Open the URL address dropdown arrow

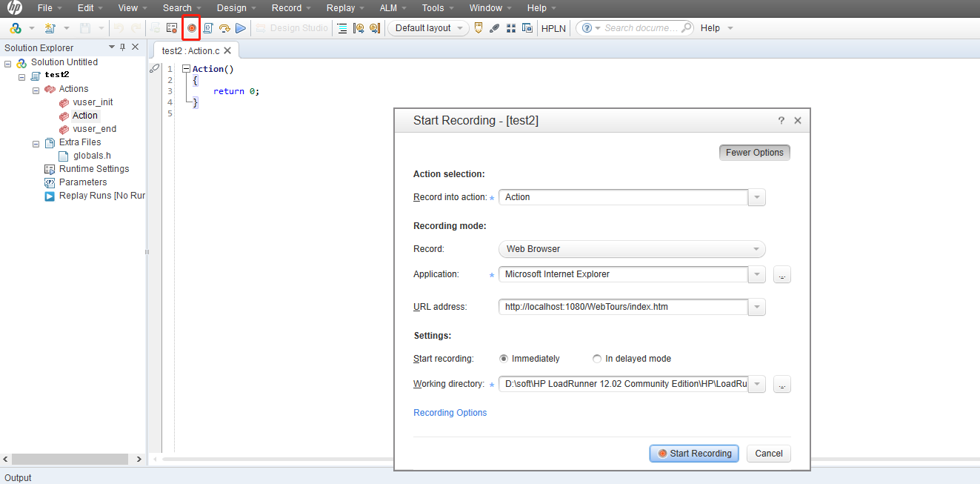[756, 307]
